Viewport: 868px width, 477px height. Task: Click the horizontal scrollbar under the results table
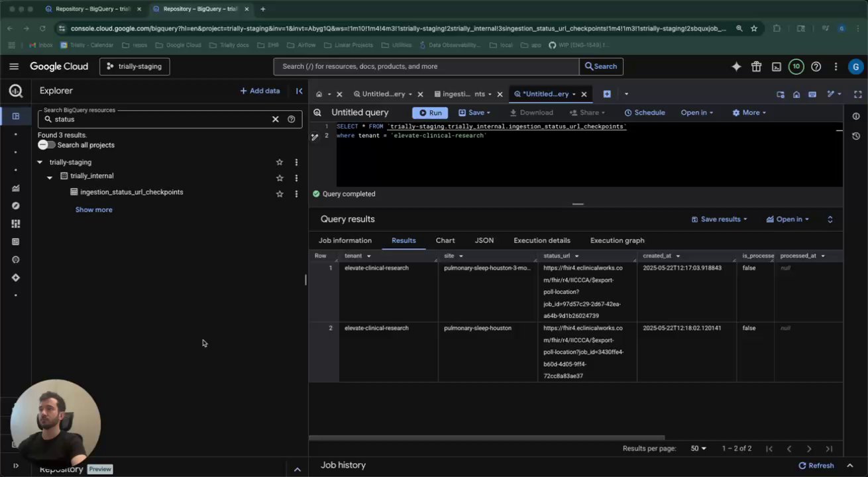pos(487,438)
